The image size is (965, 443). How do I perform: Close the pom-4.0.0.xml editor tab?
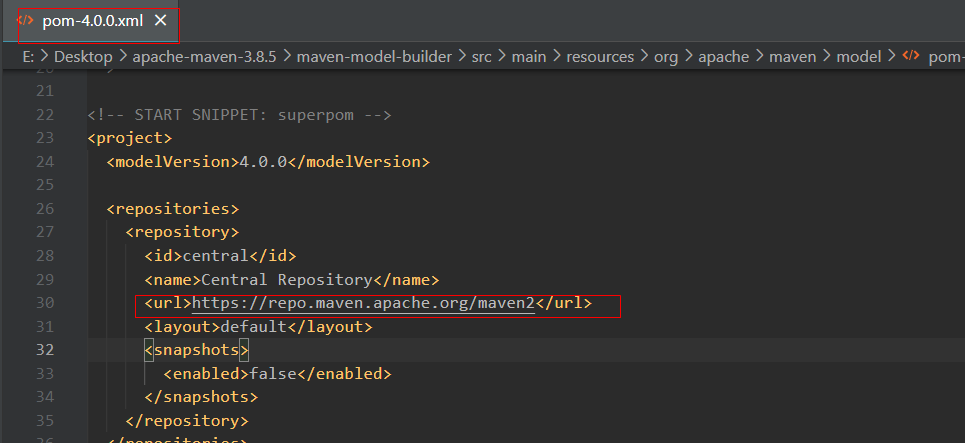[160, 20]
